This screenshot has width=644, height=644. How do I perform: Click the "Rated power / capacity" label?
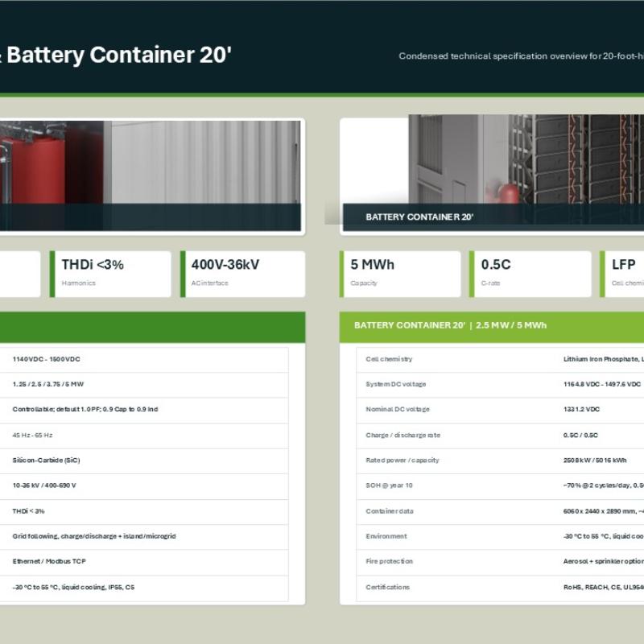pyautogui.click(x=402, y=460)
